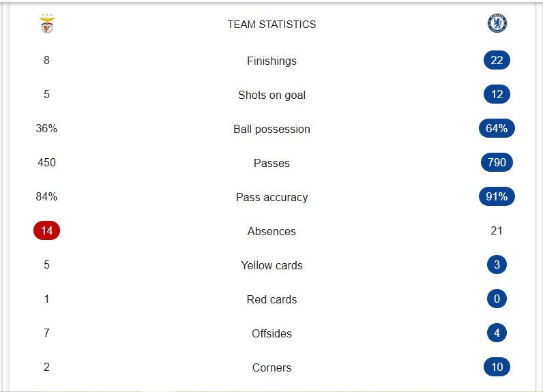Viewport: 543px width, 392px height.
Task: Select Chelsea's 12 shots on goal badge
Action: (497, 94)
